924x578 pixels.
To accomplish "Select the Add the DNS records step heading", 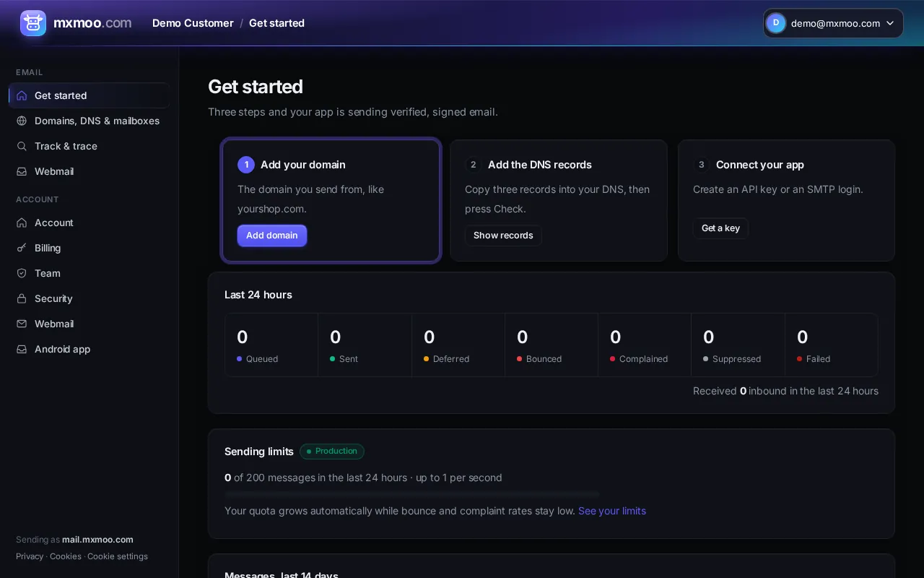I will 540,165.
